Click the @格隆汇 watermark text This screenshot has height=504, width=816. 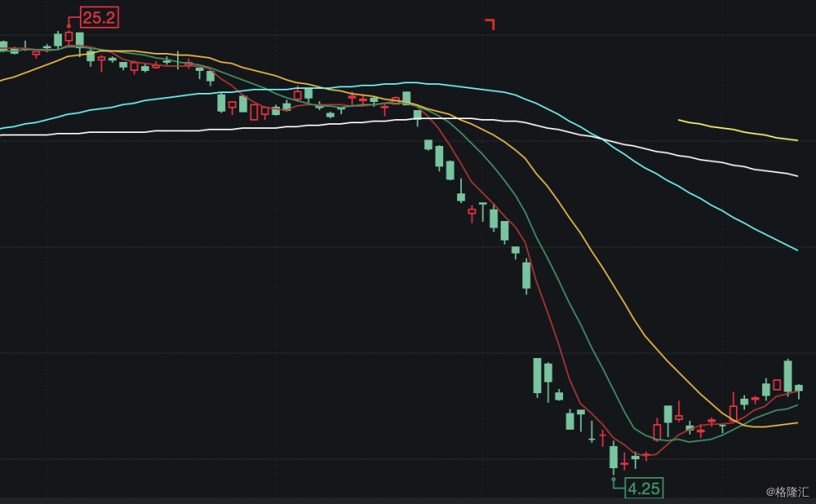(787, 492)
